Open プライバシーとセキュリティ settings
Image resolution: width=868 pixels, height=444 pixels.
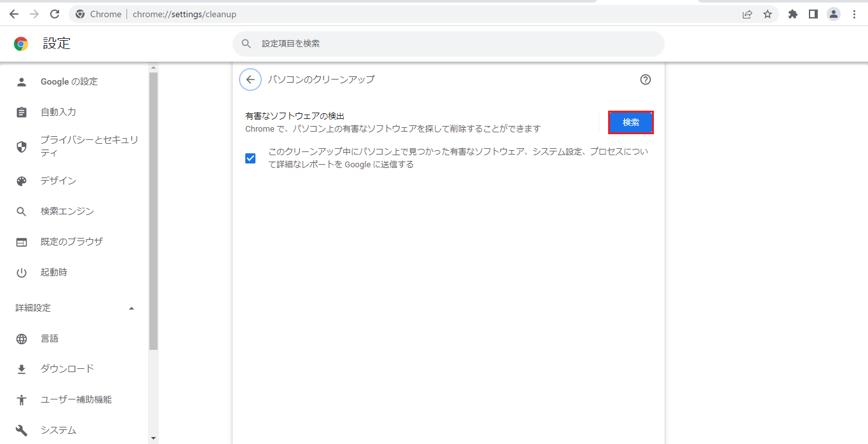point(89,146)
